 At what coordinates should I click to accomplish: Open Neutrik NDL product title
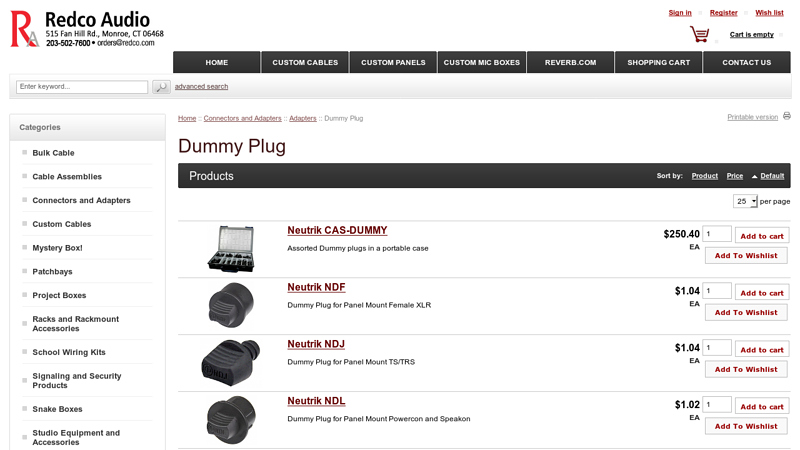tap(316, 402)
